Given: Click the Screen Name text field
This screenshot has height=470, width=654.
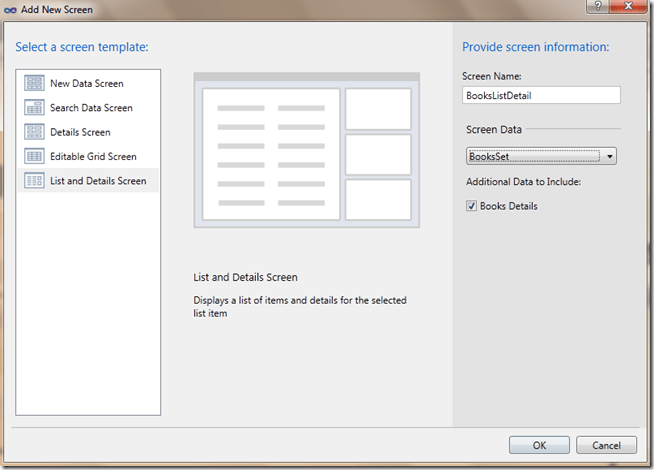Looking at the screenshot, I should (541, 95).
